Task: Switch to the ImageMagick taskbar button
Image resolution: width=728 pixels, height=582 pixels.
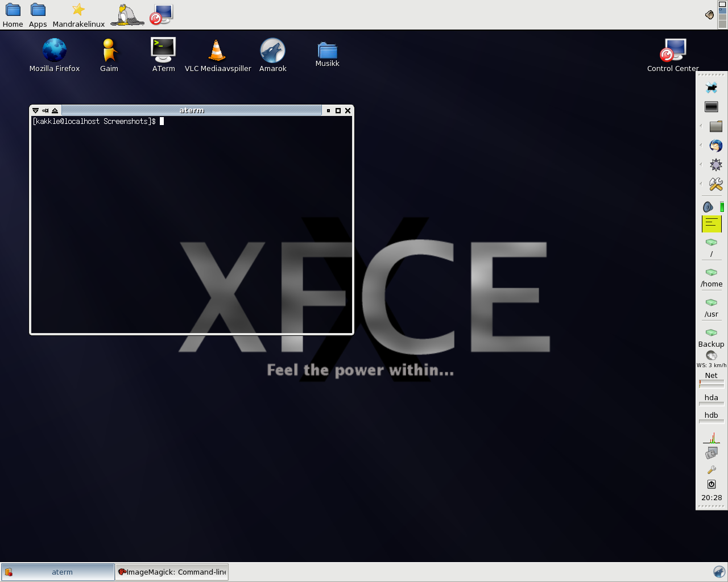Action: [172, 572]
